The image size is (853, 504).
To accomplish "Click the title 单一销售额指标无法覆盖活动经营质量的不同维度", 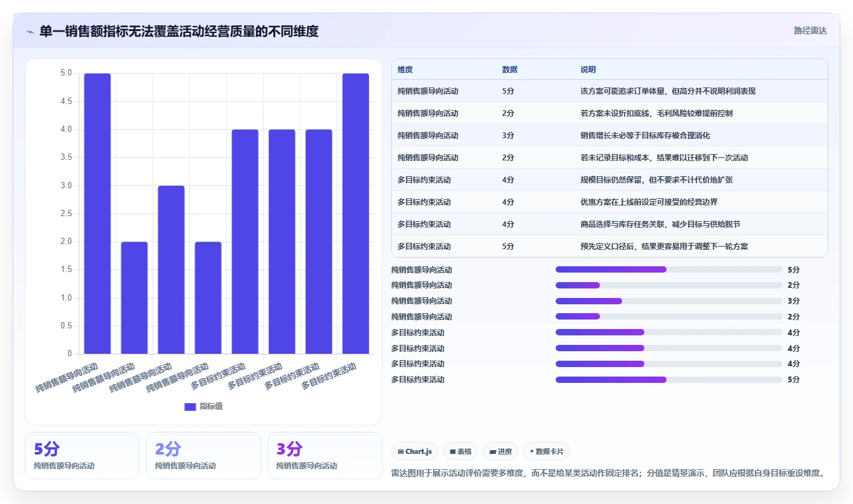I will click(179, 31).
